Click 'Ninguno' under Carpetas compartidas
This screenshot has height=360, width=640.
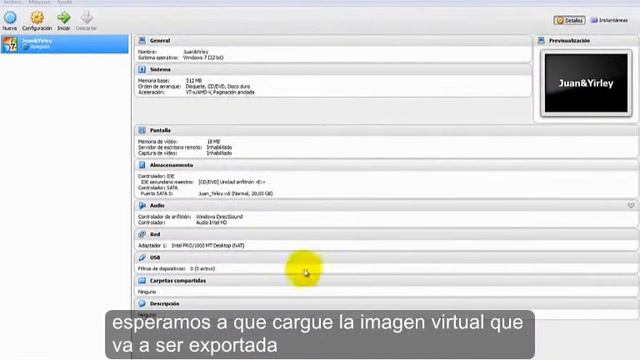click(147, 292)
